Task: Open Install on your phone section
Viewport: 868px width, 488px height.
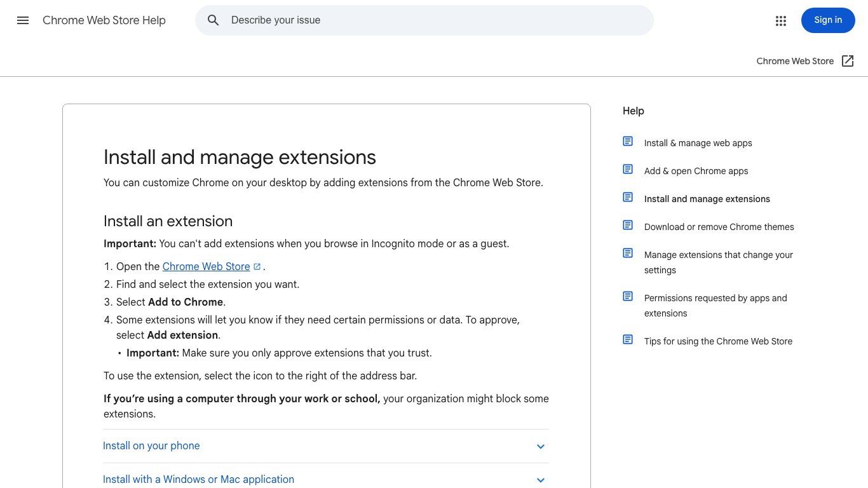Action: tap(325, 446)
